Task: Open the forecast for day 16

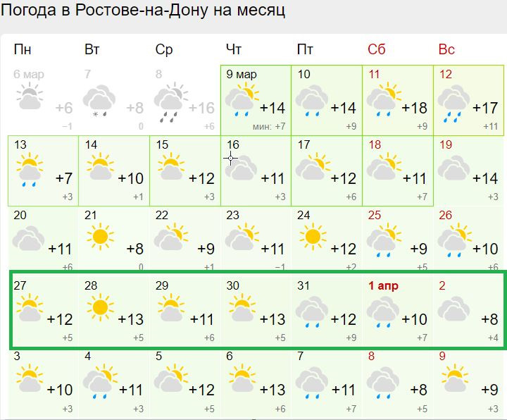Action: coord(255,169)
